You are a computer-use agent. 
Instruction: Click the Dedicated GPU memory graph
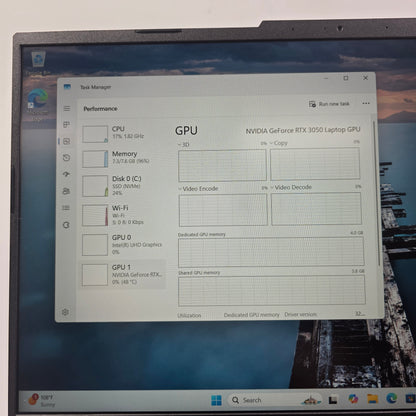click(271, 252)
